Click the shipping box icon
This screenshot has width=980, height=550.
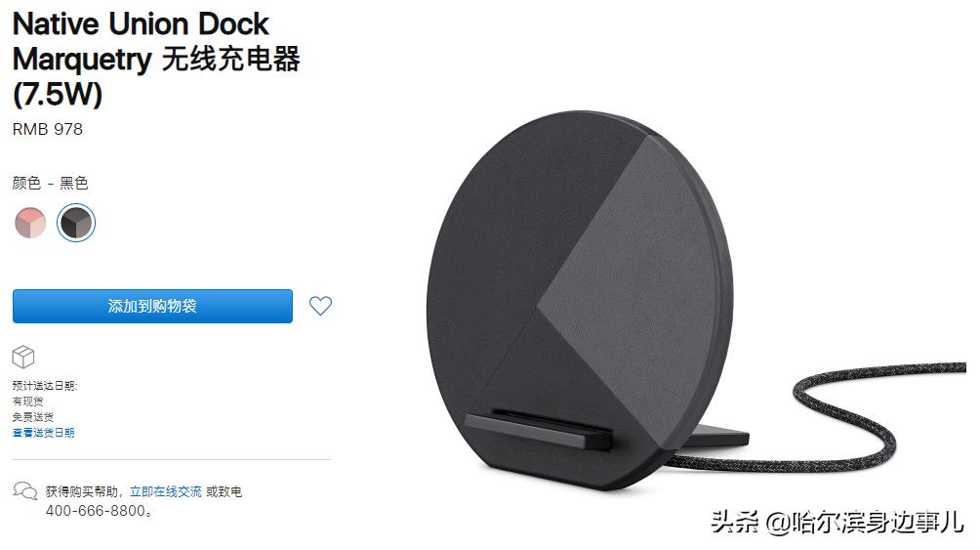click(23, 357)
